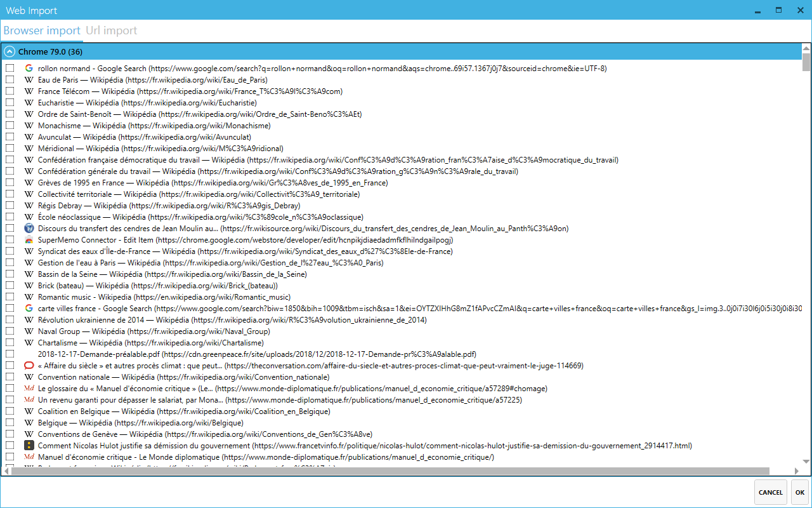Image resolution: width=812 pixels, height=508 pixels.
Task: Check Confédération française démocratique du travail row
Action: (x=10, y=160)
